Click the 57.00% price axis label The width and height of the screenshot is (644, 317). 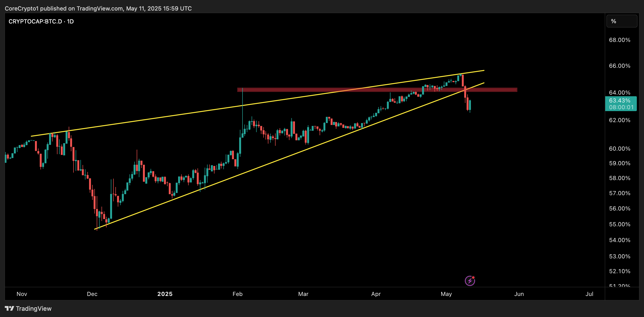click(620, 193)
